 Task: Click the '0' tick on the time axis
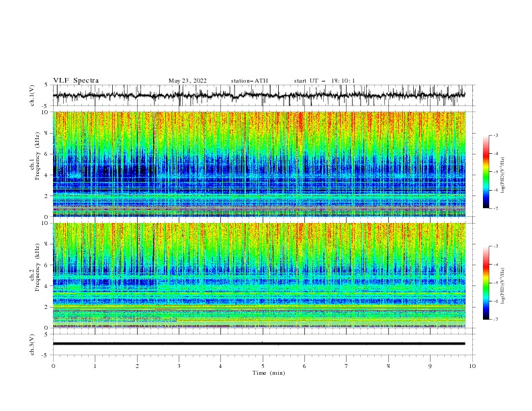pyautogui.click(x=53, y=366)
